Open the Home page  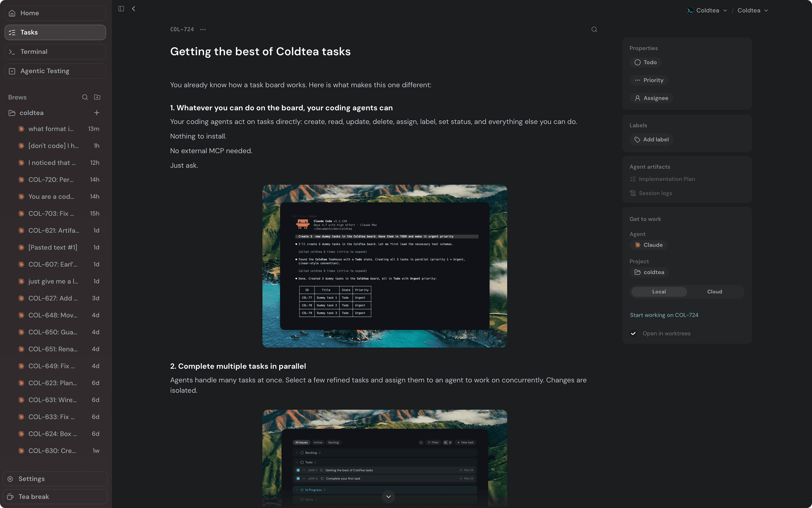coord(55,13)
